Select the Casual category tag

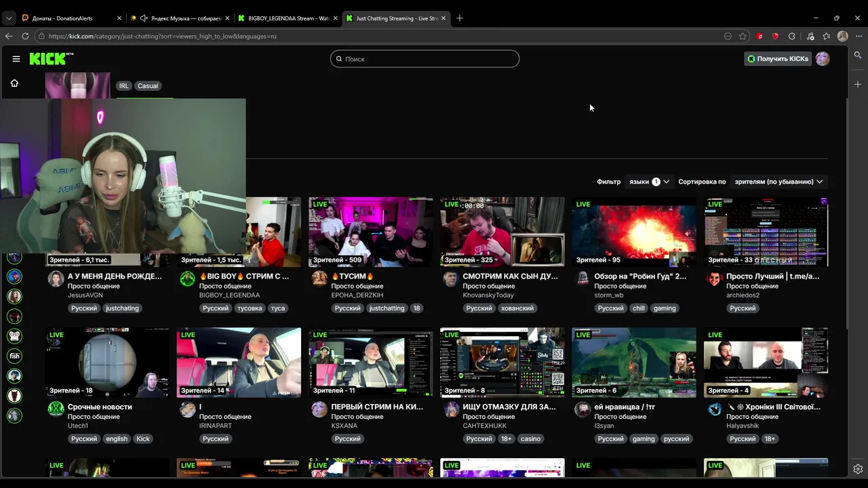(148, 86)
